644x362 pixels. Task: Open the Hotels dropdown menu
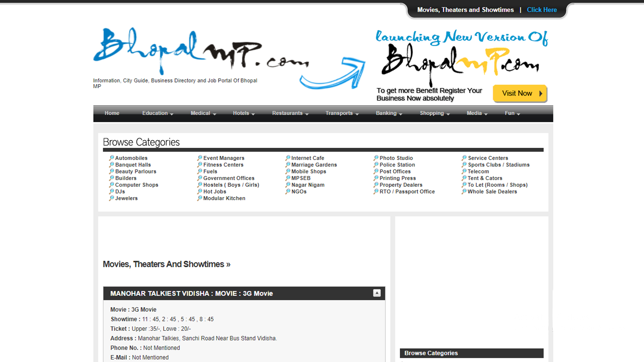point(244,113)
